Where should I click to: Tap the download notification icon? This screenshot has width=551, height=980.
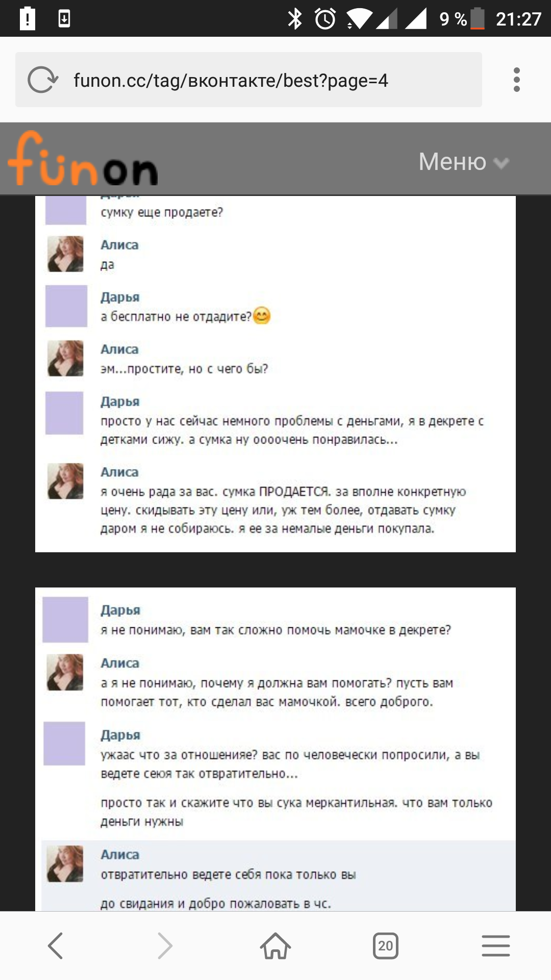(x=64, y=19)
